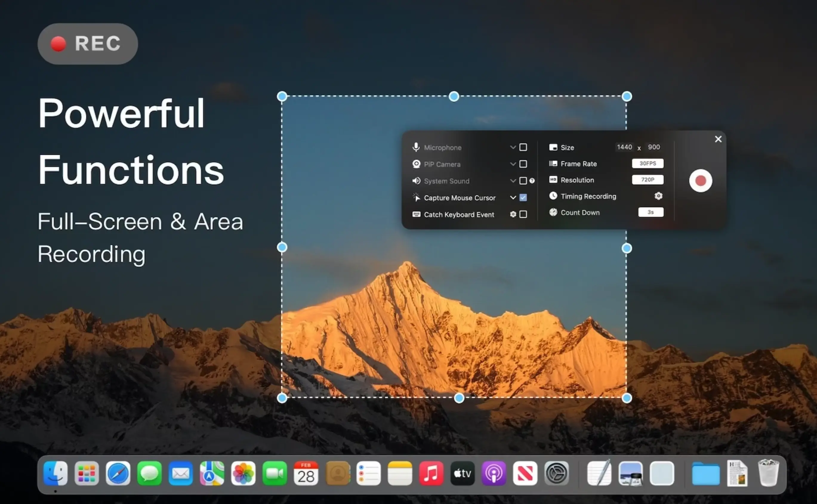Open TextEdit from the Dock

(x=599, y=473)
